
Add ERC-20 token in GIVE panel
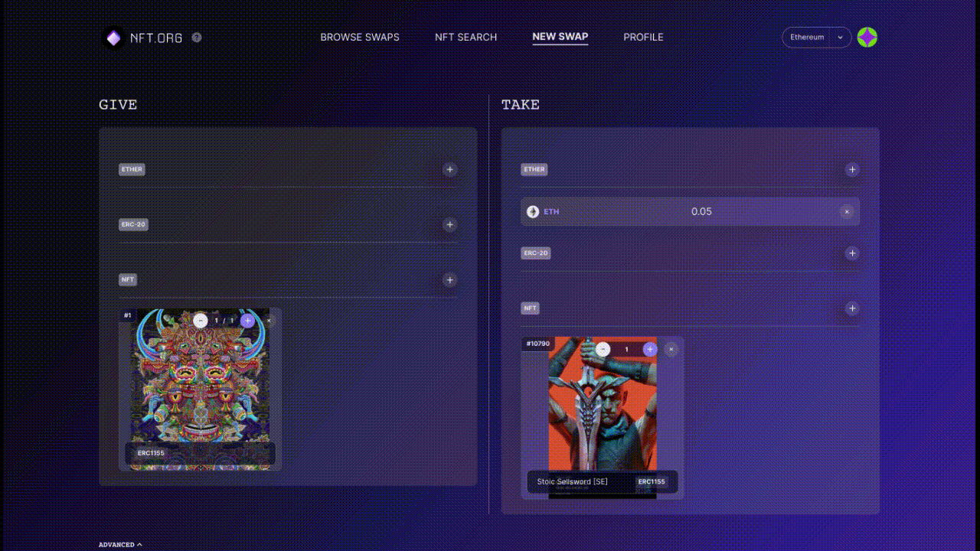pos(450,225)
